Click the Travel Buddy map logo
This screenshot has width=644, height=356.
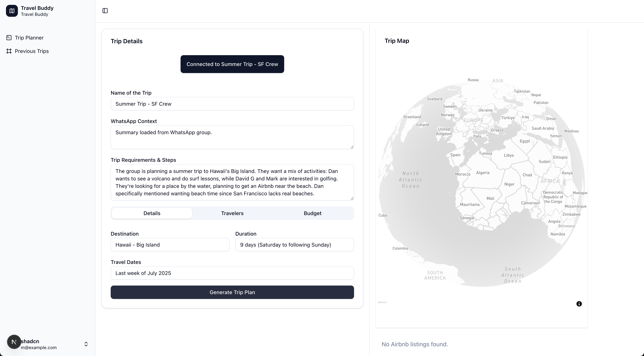click(12, 11)
